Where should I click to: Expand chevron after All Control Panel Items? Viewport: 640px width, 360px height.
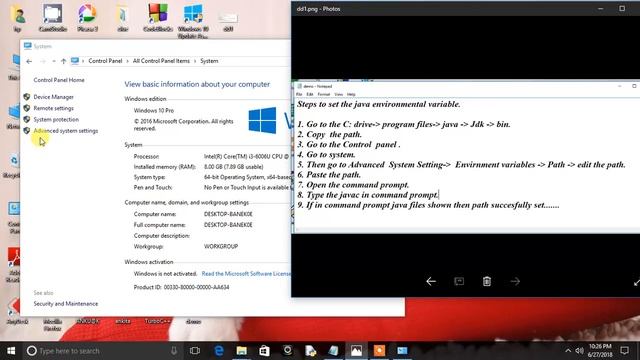pos(195,61)
